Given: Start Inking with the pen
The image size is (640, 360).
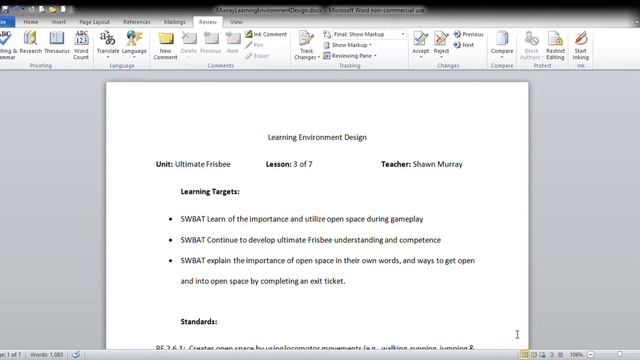Looking at the screenshot, I should (x=580, y=45).
